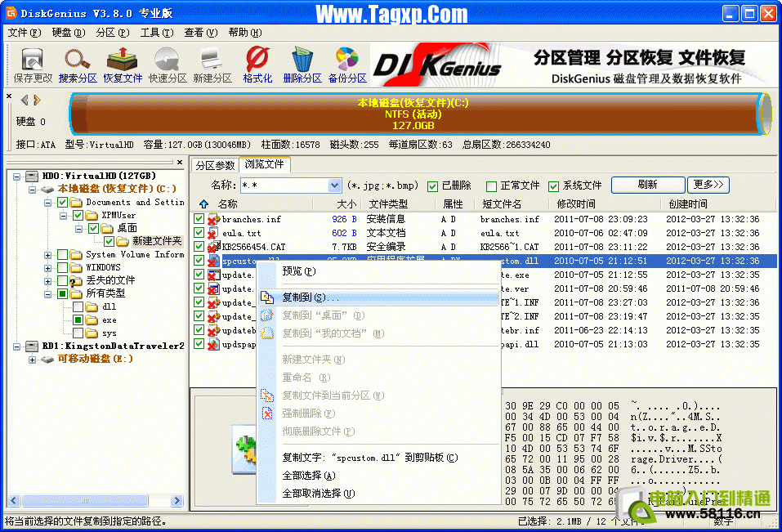Expand the 可移动磁盘(E:) node
This screenshot has width=782, height=532.
tap(33, 360)
